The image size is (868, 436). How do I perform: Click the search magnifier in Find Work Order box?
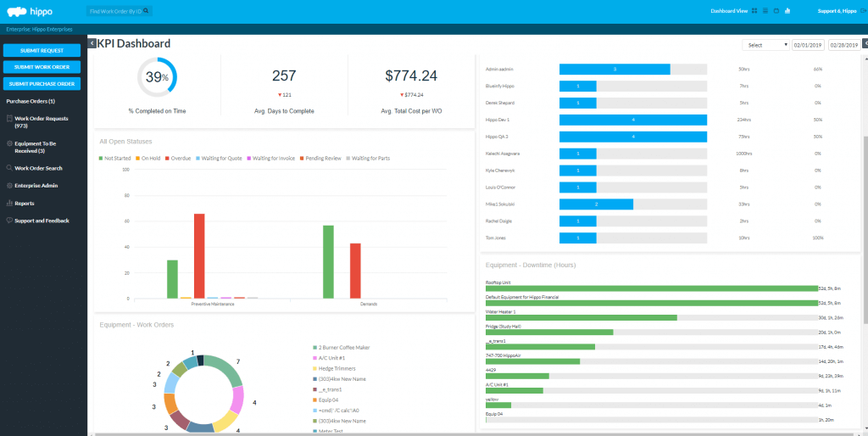pyautogui.click(x=147, y=11)
